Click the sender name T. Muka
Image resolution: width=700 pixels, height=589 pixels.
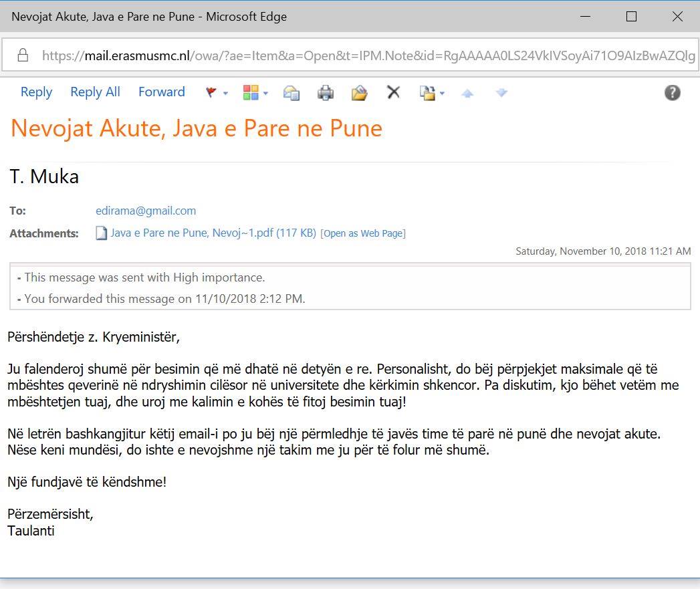(x=44, y=177)
